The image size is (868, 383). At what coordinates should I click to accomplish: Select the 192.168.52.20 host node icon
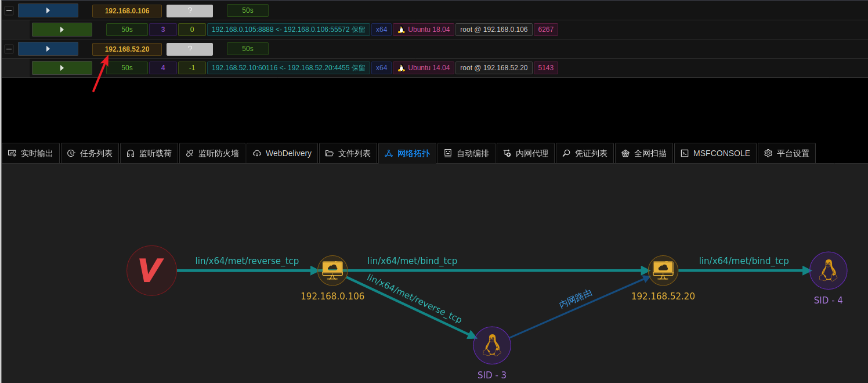(663, 270)
